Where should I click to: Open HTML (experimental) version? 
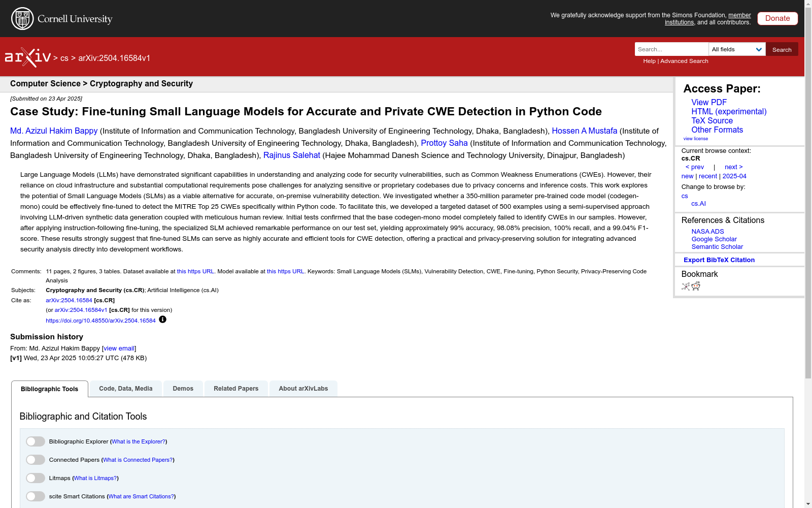point(729,112)
